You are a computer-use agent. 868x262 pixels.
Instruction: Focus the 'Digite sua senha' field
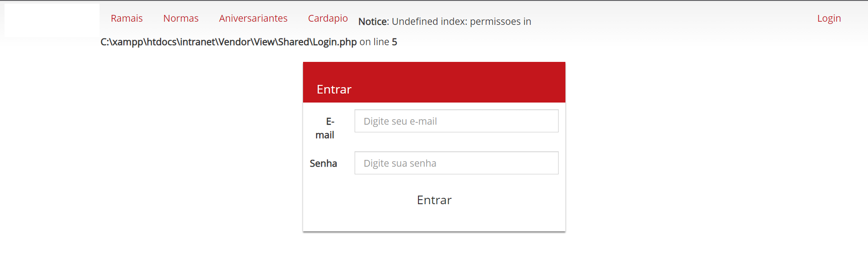point(456,163)
